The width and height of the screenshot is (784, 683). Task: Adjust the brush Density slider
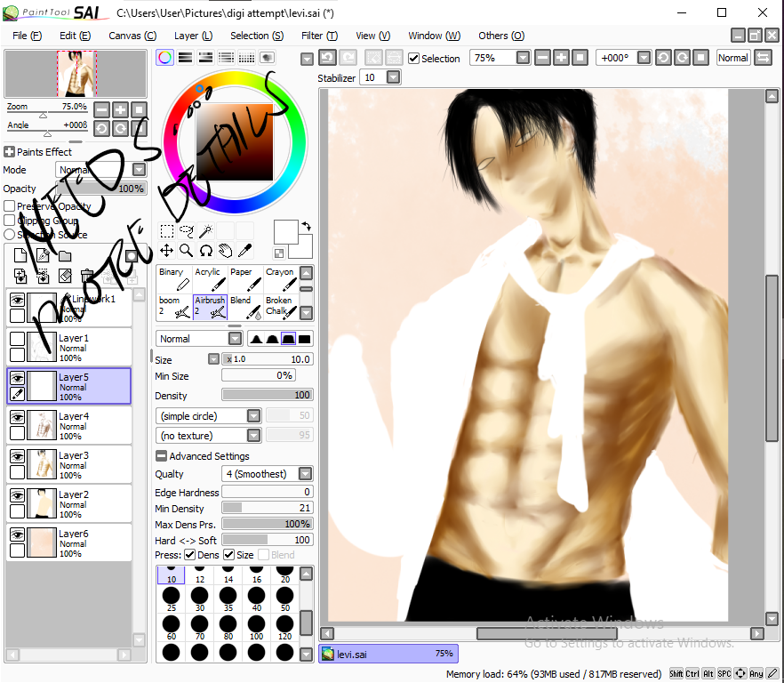point(268,395)
